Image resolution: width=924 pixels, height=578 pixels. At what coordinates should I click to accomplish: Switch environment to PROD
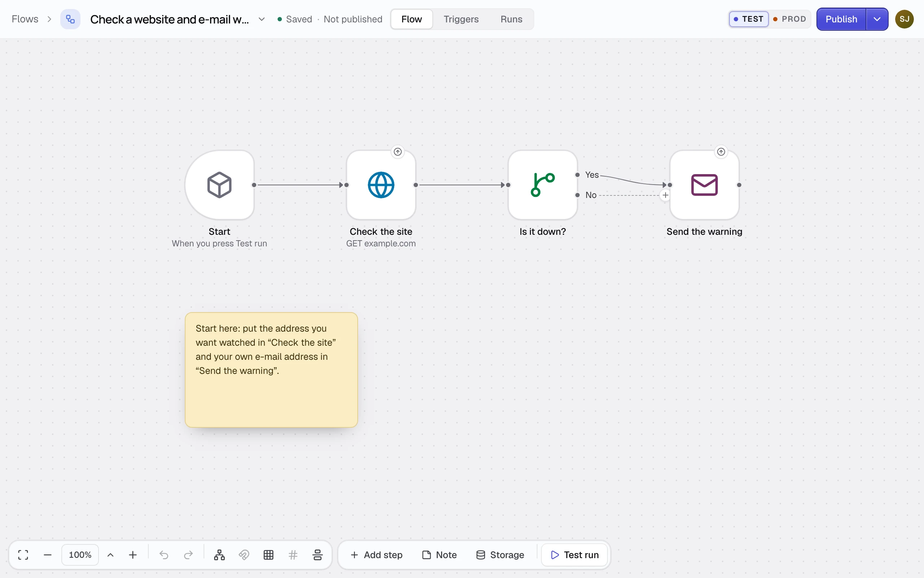[x=789, y=19]
